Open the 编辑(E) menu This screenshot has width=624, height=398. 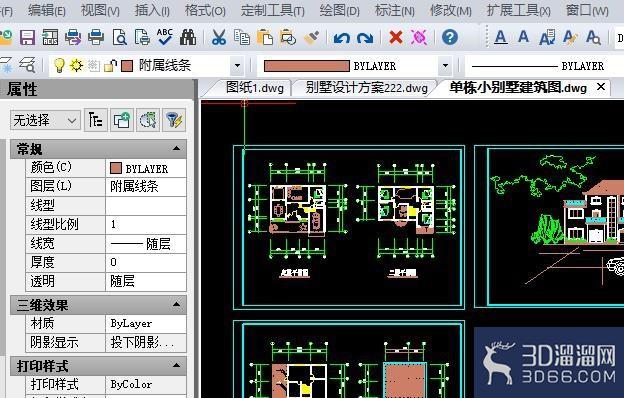point(47,10)
